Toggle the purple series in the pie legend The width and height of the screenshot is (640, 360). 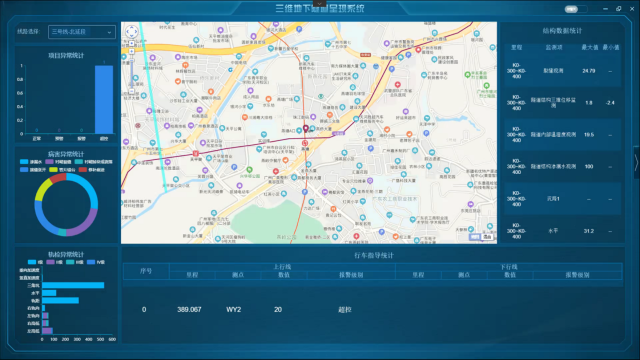(x=58, y=162)
